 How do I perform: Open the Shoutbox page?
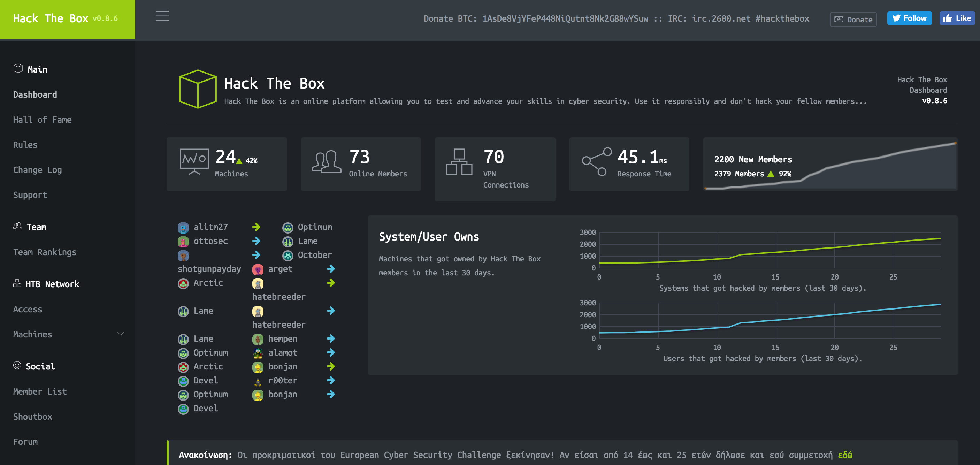32,416
